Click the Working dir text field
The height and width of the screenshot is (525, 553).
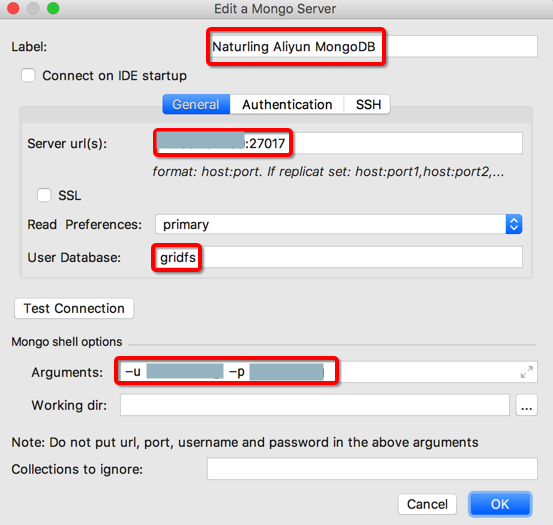pyautogui.click(x=315, y=405)
